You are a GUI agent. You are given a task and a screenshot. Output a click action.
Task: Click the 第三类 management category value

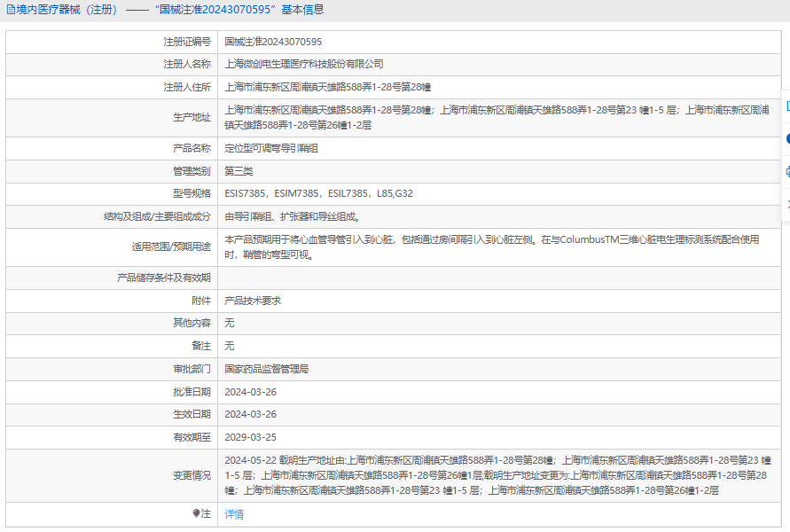(x=239, y=171)
